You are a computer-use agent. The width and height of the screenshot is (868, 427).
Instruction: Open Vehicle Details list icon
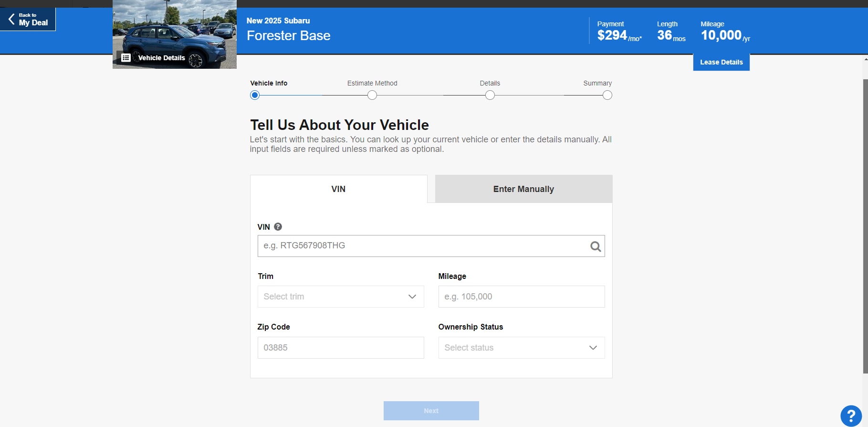pyautogui.click(x=126, y=58)
